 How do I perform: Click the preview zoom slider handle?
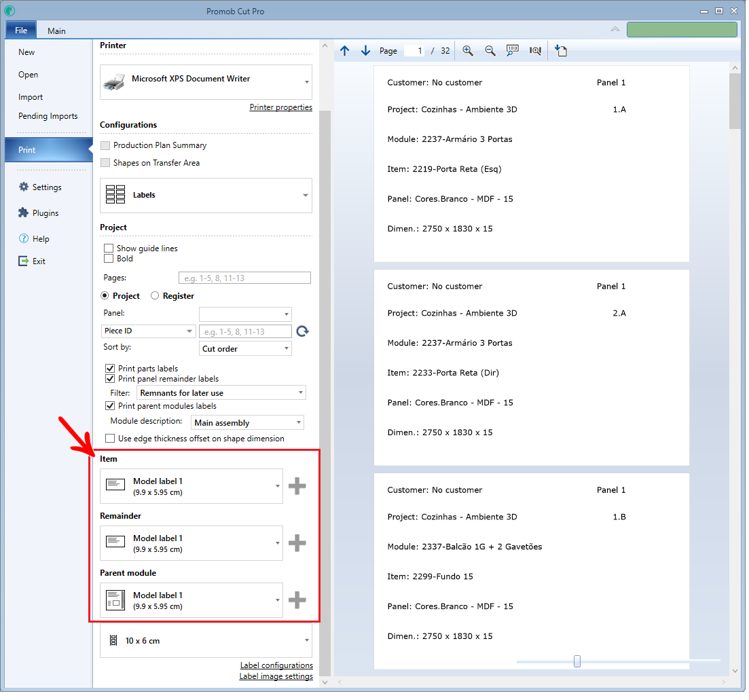pos(577,661)
